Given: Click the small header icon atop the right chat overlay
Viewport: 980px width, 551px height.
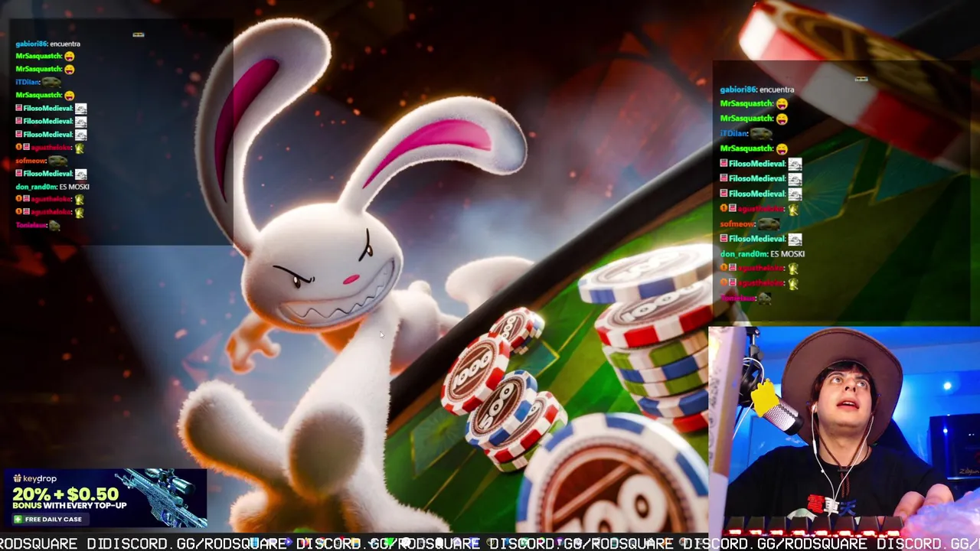Looking at the screenshot, I should [x=861, y=78].
